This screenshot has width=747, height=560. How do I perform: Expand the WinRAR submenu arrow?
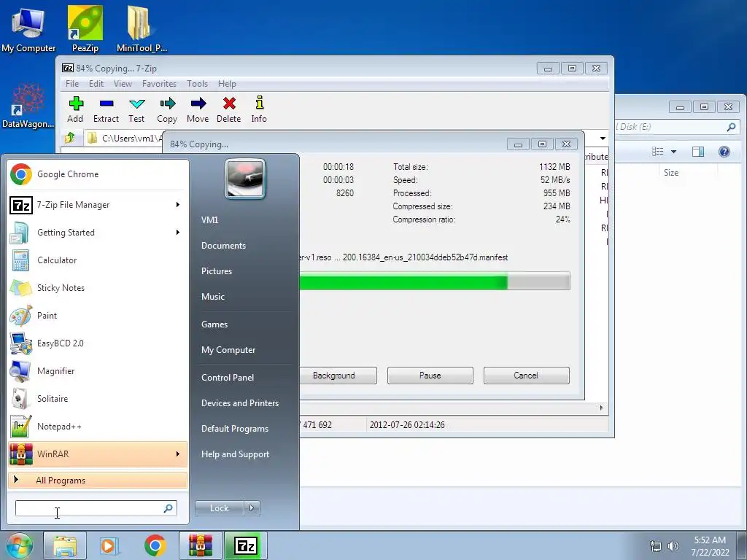(x=178, y=454)
